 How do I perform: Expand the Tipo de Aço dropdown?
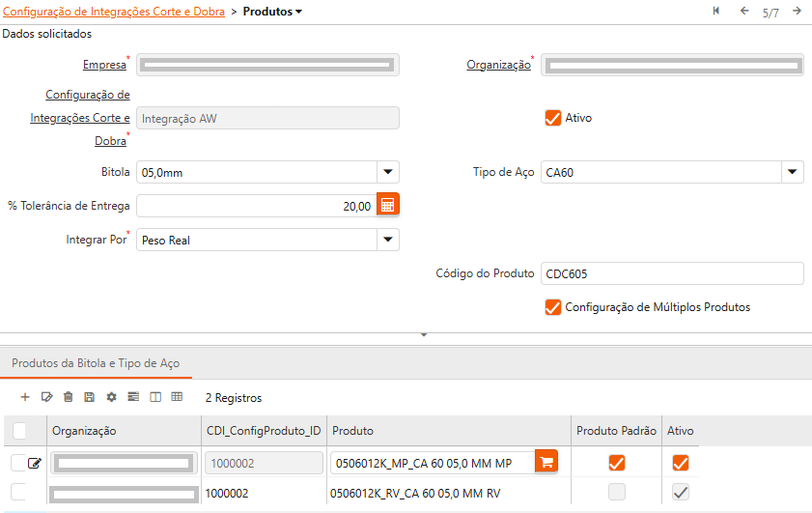pyautogui.click(x=792, y=172)
